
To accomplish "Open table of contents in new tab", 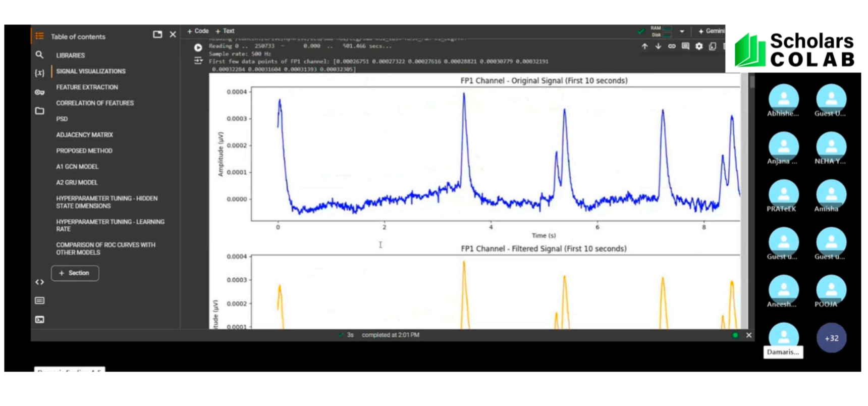I will pyautogui.click(x=157, y=34).
